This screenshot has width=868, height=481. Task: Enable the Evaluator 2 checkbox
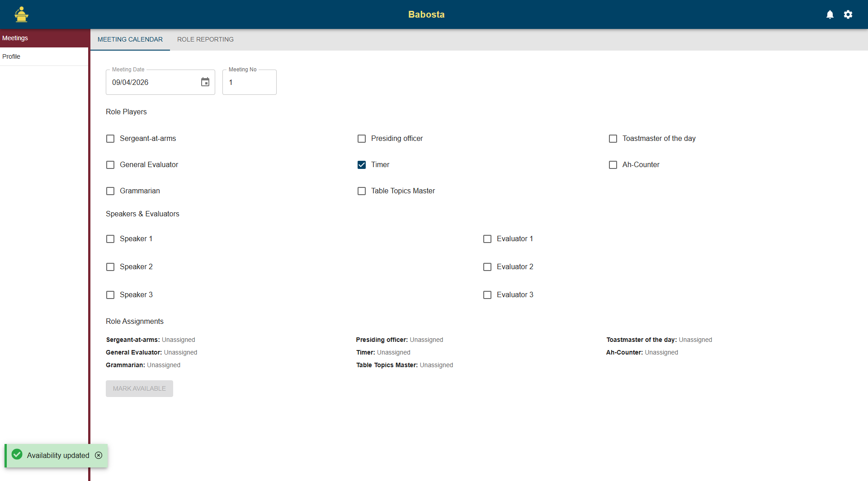[487, 267]
